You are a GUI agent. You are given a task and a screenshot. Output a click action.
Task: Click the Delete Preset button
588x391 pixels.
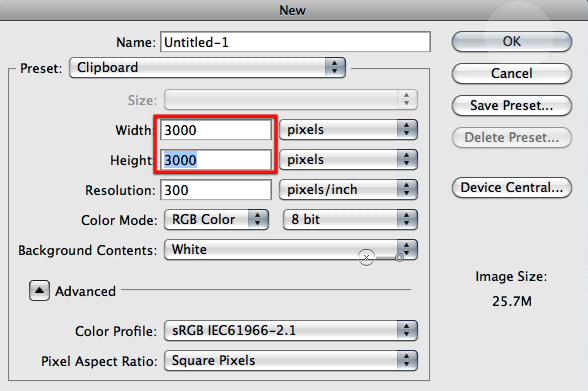[512, 138]
